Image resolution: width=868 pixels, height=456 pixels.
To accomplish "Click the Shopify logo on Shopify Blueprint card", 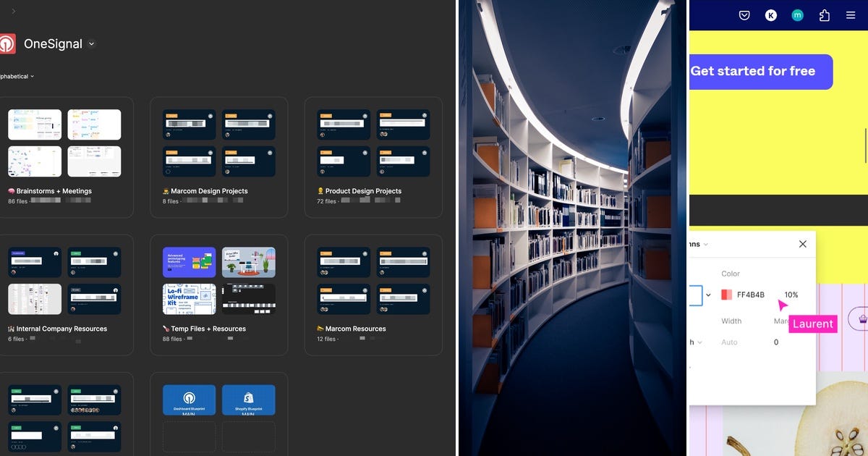I will click(x=248, y=397).
